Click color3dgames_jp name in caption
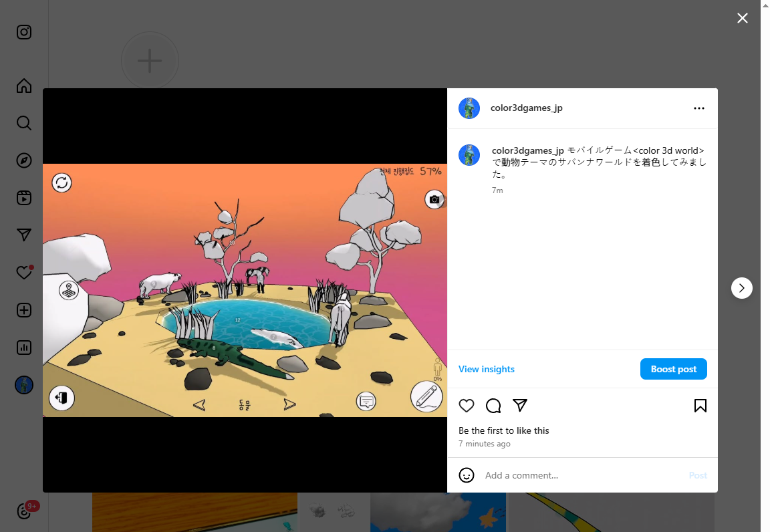Screen dimensions: 770x532 [x=528, y=150]
